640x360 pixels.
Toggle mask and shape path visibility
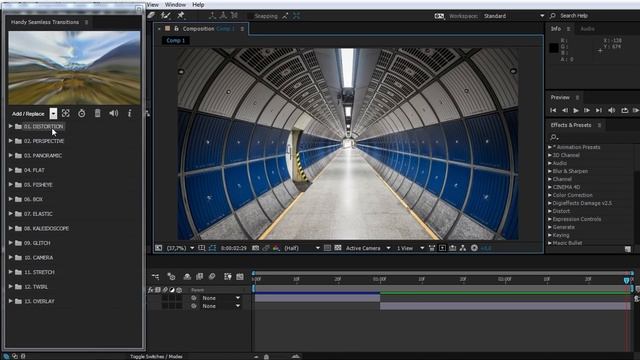click(x=212, y=248)
